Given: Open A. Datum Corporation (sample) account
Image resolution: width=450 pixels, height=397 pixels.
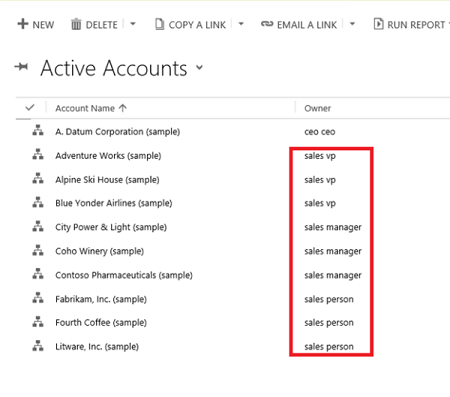Looking at the screenshot, I should tap(118, 132).
